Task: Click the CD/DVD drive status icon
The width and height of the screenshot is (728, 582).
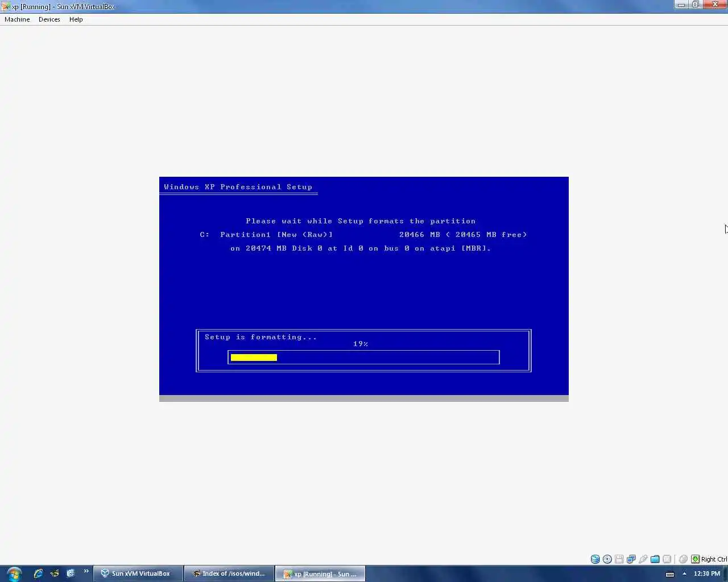Action: tap(607, 559)
